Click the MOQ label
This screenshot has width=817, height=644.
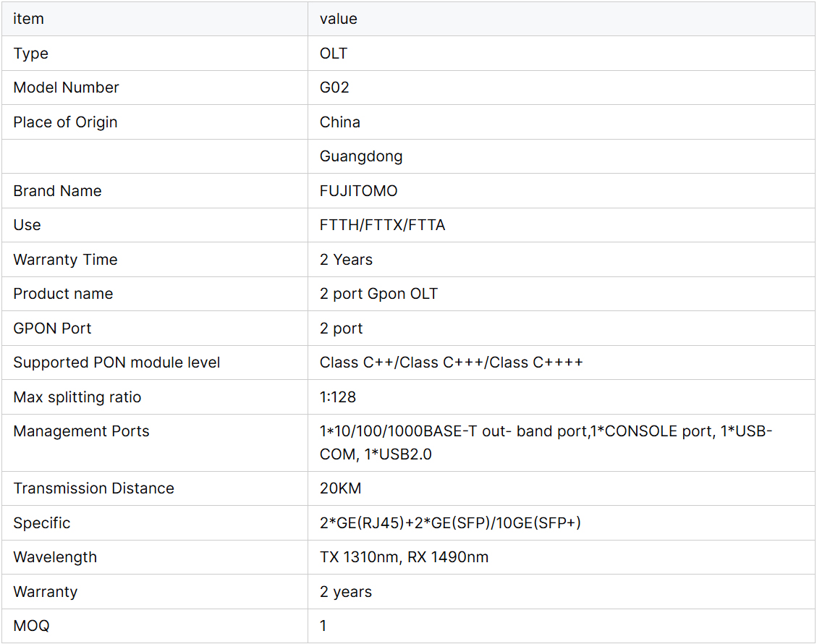click(31, 626)
